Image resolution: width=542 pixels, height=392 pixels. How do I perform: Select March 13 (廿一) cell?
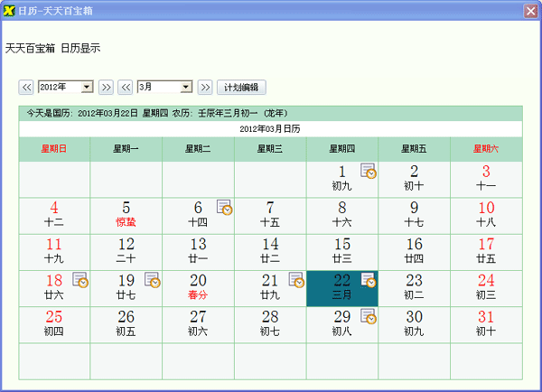pos(198,252)
